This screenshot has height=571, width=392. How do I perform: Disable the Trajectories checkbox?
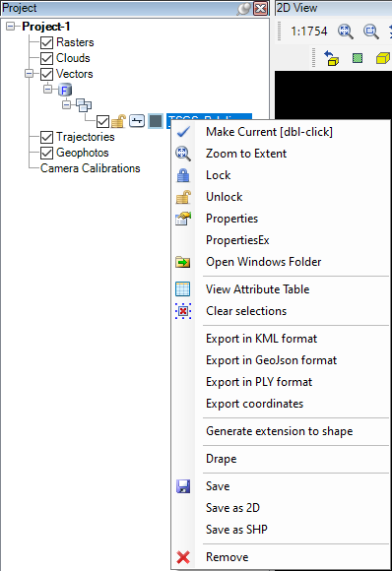[x=46, y=137]
